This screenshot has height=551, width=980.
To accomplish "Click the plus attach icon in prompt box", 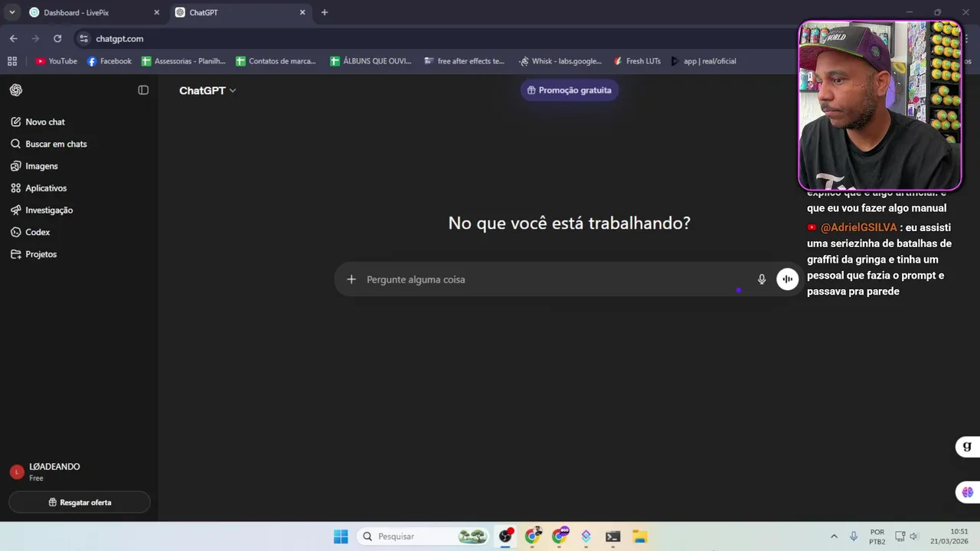I will point(351,279).
